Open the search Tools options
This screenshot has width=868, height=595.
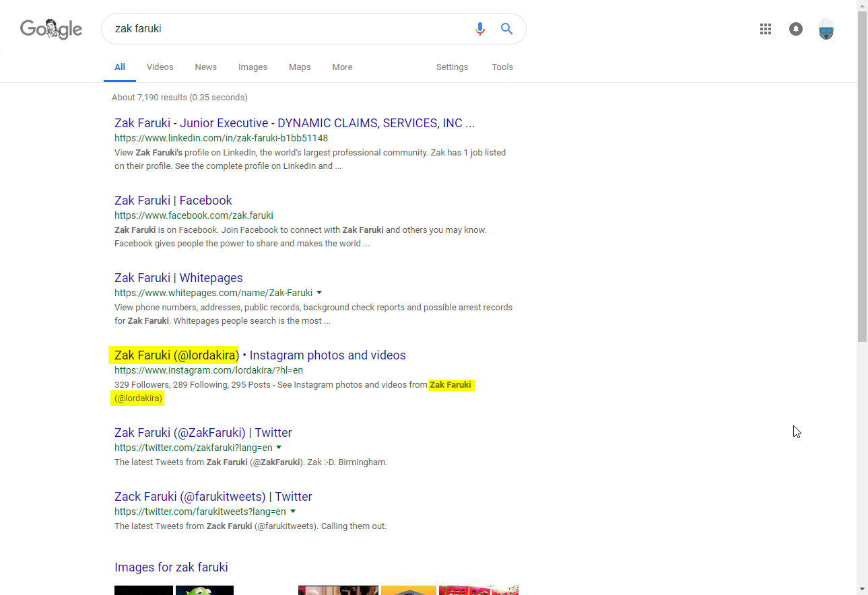[x=502, y=67]
